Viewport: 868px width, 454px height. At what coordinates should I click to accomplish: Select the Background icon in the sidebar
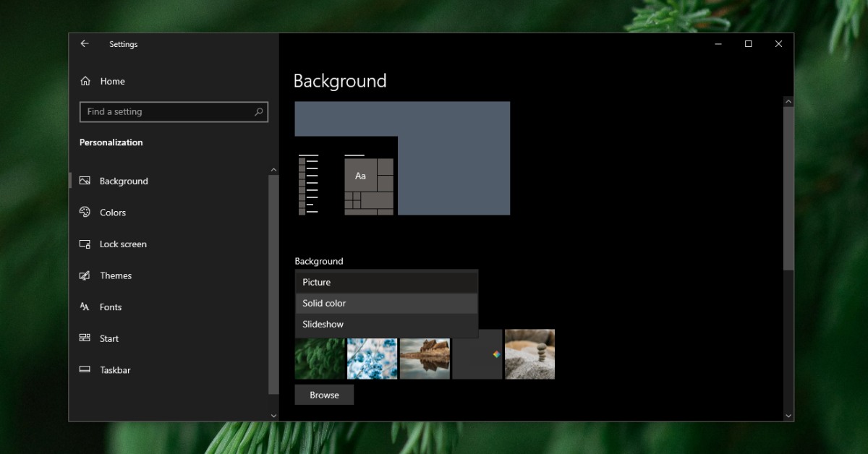pos(85,181)
